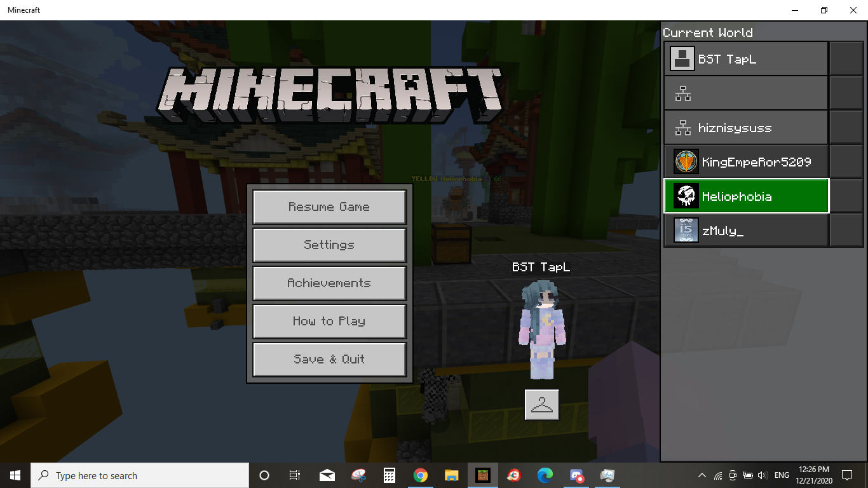Screen dimensions: 868x488
Task: Click the side button beside hiznisysuss
Action: click(846, 128)
